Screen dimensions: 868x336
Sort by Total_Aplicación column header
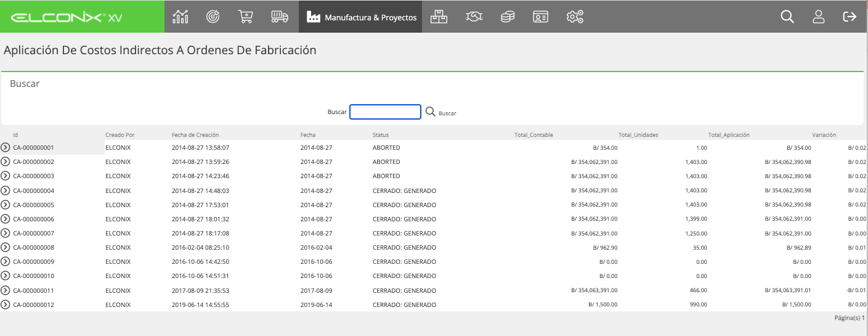point(729,134)
